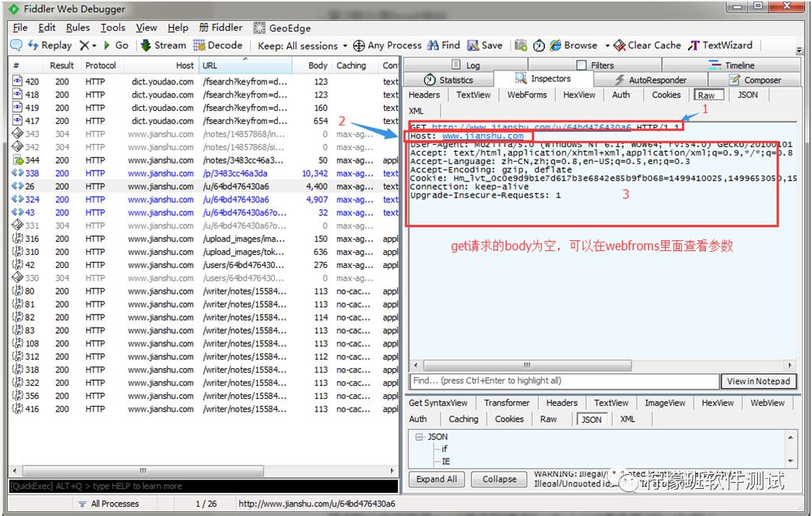Open the Help menu
This screenshot has height=516, width=812.
click(x=177, y=28)
